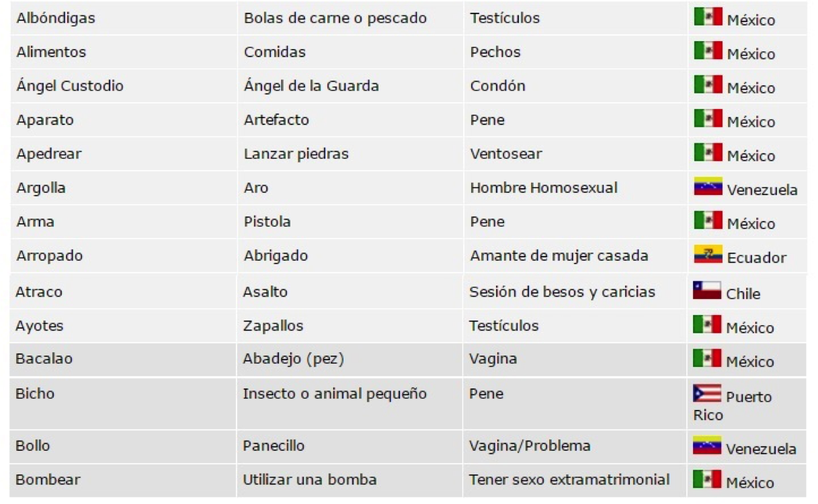Click the Venezuela flag beside Argolla
Image resolution: width=818 pixels, height=504 pixels.
pos(708,186)
